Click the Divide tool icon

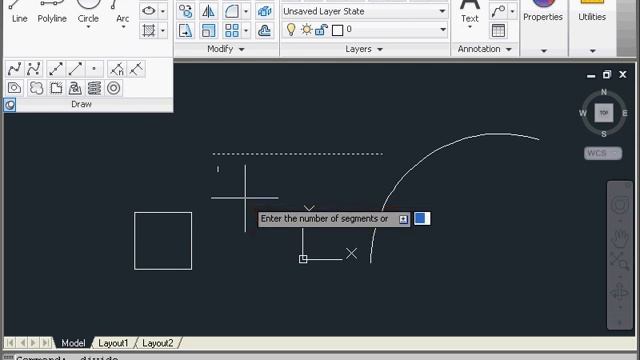(x=117, y=69)
